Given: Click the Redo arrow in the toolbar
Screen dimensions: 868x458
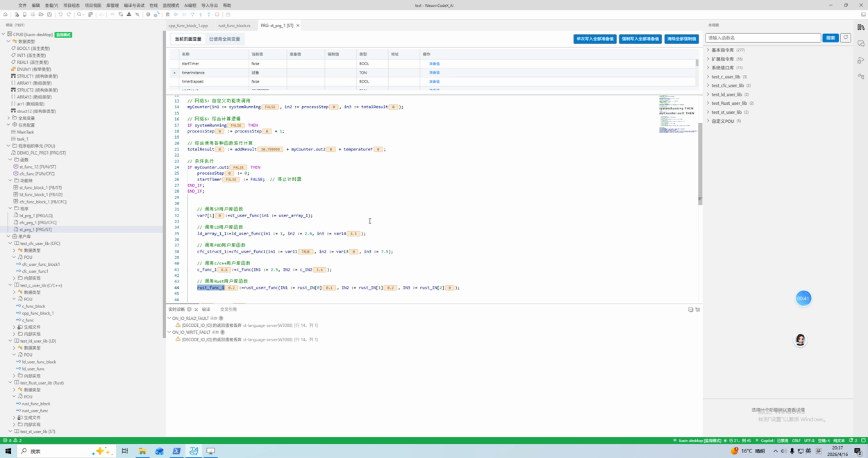Looking at the screenshot, I should (69, 15).
